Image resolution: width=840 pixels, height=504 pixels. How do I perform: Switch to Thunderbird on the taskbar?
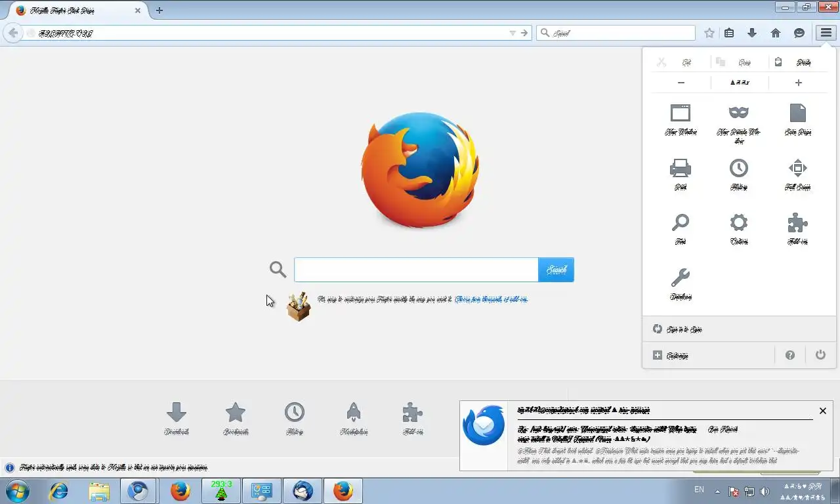[x=303, y=491]
